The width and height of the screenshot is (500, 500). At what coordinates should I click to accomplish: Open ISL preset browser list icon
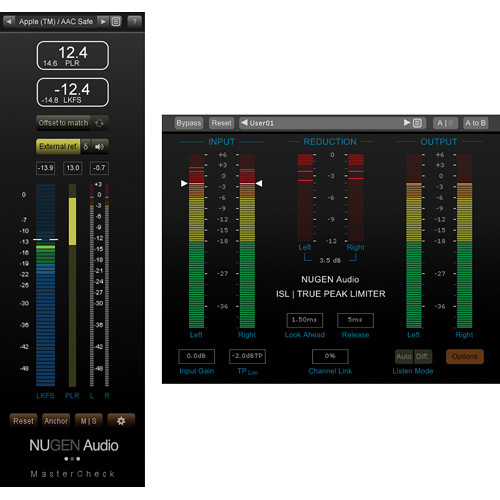[417, 123]
